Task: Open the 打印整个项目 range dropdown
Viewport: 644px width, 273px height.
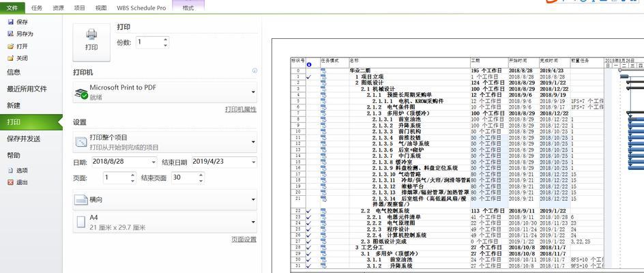Action: 165,142
